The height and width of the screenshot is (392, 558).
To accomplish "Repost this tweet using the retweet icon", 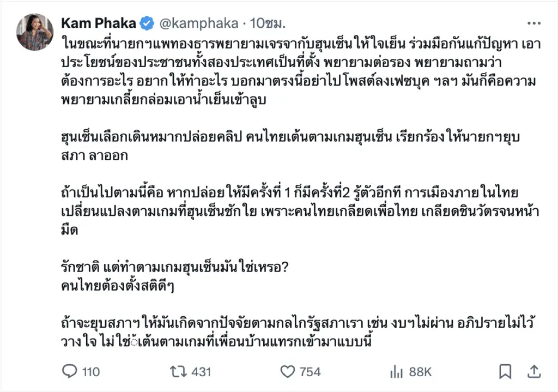I will click(x=178, y=371).
